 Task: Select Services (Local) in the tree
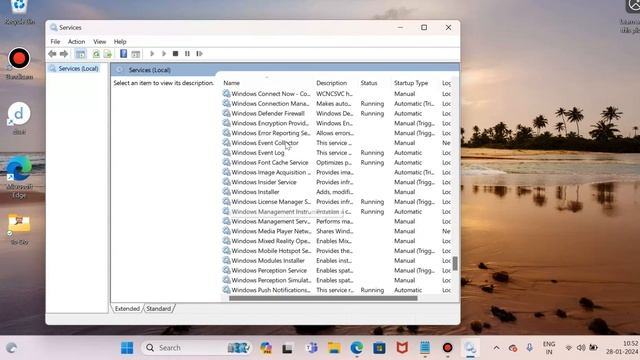74,69
